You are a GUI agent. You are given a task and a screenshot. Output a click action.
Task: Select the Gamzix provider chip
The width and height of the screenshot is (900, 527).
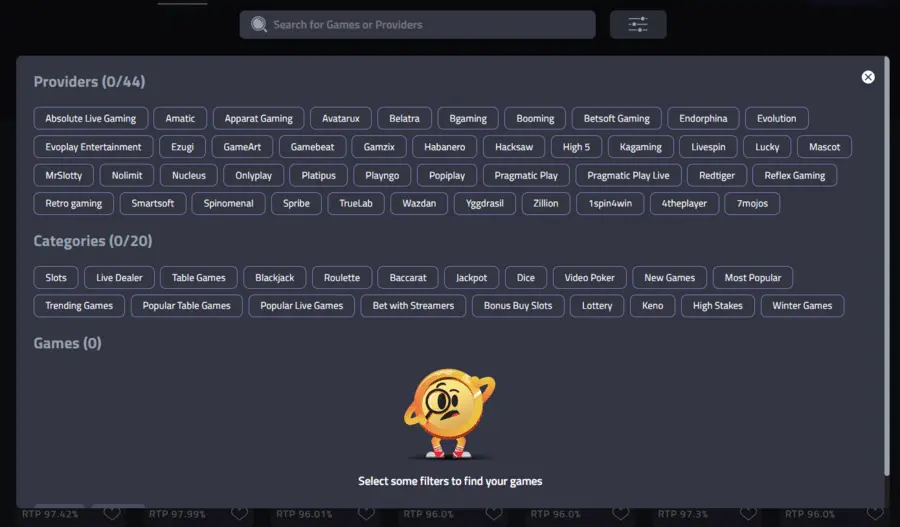tap(379, 147)
